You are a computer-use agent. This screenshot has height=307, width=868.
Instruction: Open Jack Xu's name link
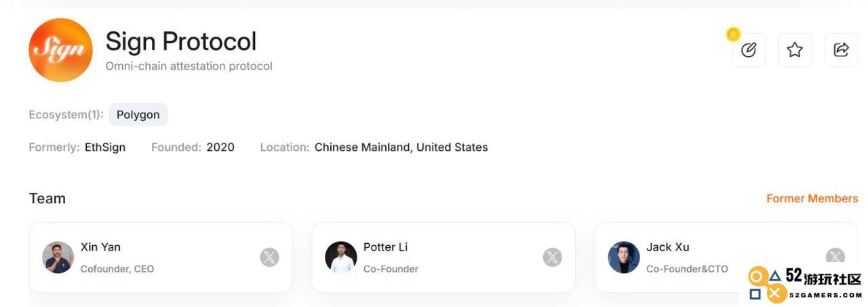click(667, 247)
